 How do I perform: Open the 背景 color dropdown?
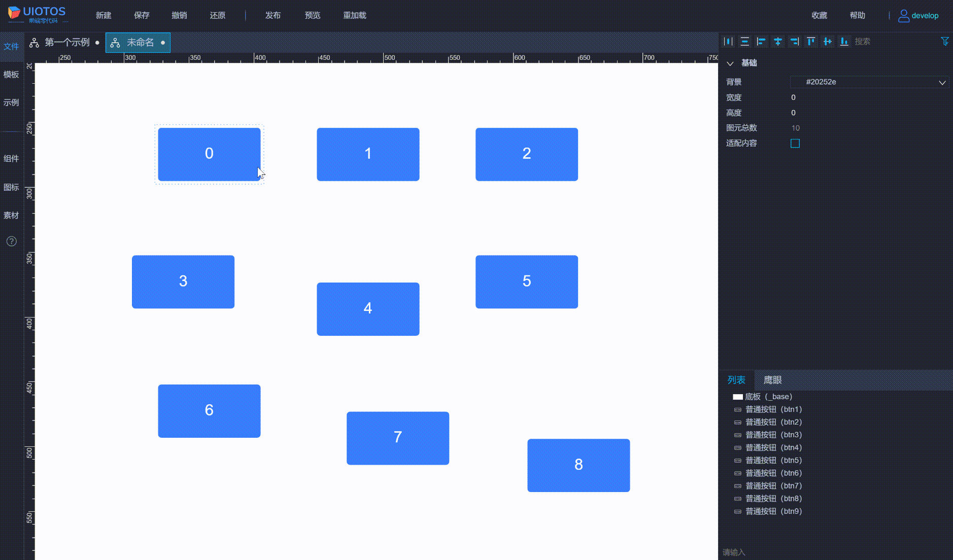point(869,82)
